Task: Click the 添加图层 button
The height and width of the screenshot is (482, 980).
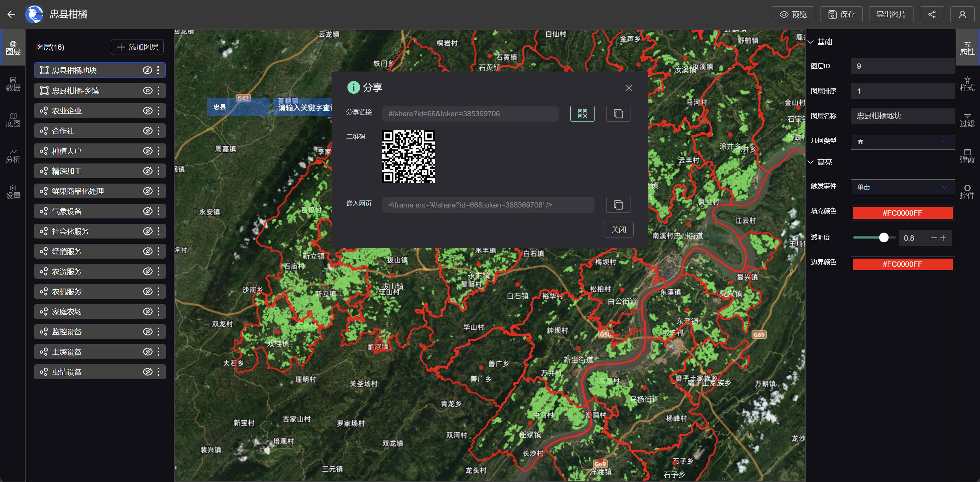Action: coord(137,47)
